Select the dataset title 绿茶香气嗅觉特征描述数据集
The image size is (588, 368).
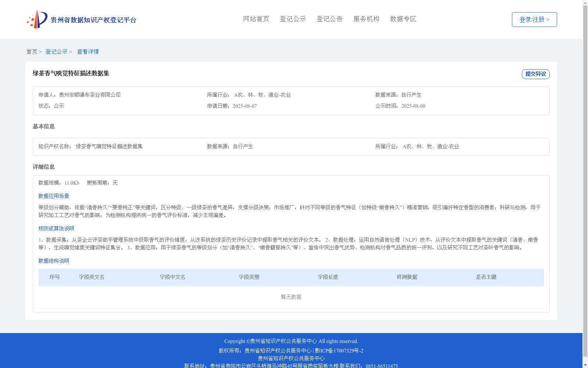coord(72,74)
